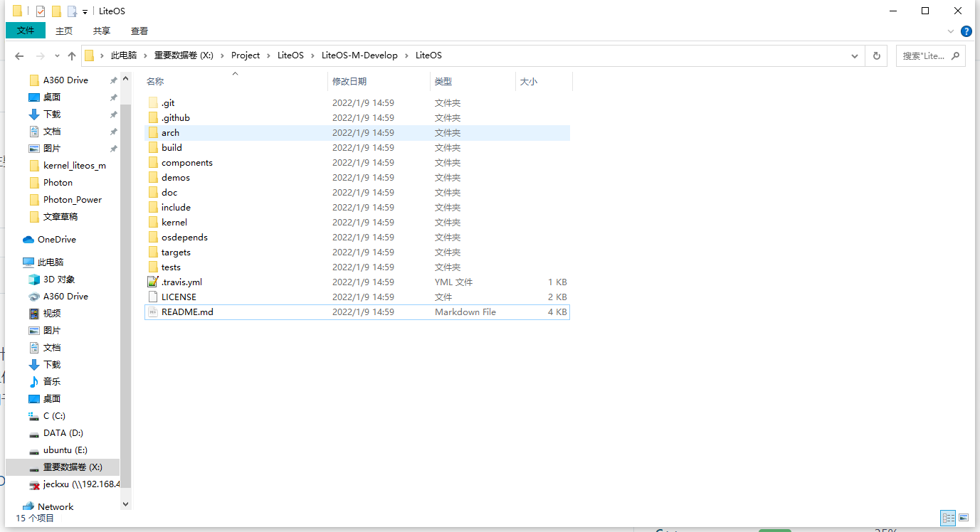
Task: Click the quick access properties checkmark icon
Action: pyautogui.click(x=41, y=11)
